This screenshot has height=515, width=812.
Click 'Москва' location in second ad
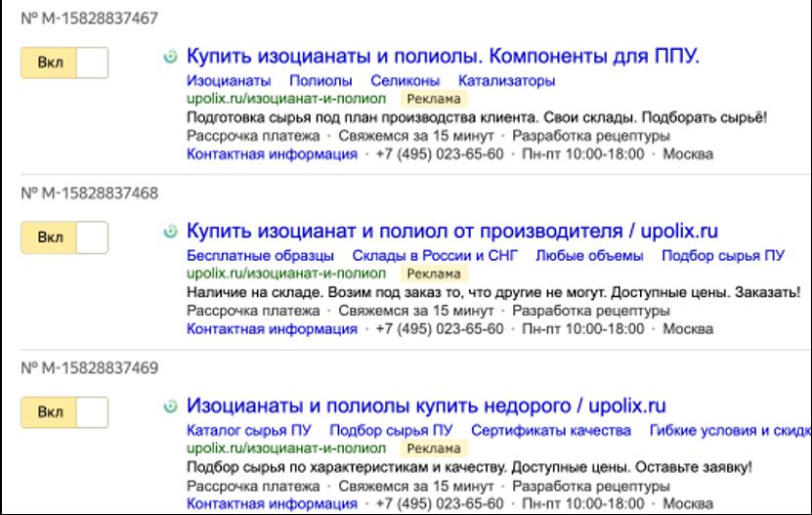[x=688, y=328]
